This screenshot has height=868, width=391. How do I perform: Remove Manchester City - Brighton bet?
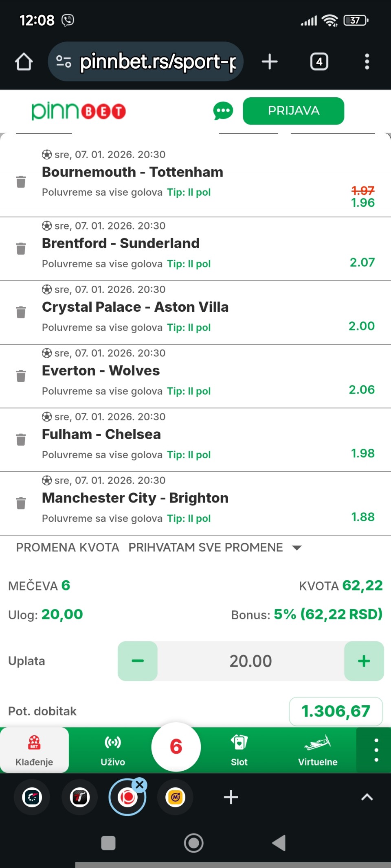[21, 503]
